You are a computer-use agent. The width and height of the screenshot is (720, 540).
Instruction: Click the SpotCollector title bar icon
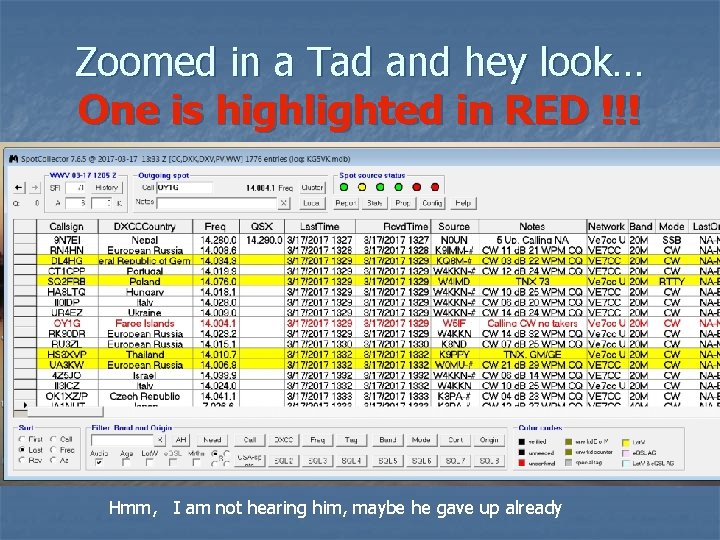[13, 159]
